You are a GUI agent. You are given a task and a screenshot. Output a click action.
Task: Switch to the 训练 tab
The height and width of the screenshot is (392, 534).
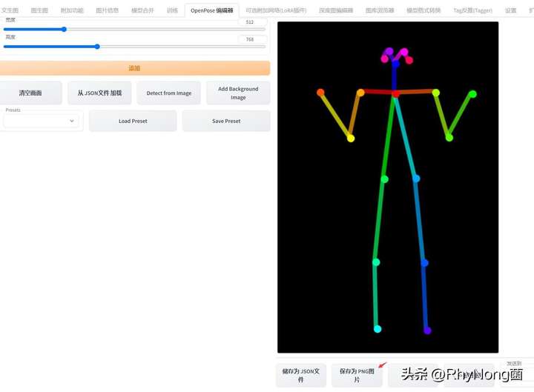pyautogui.click(x=172, y=10)
